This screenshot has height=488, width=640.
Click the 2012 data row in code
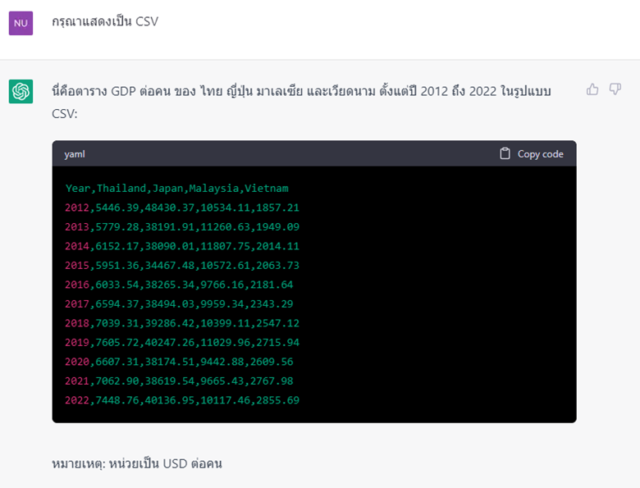[x=182, y=207]
